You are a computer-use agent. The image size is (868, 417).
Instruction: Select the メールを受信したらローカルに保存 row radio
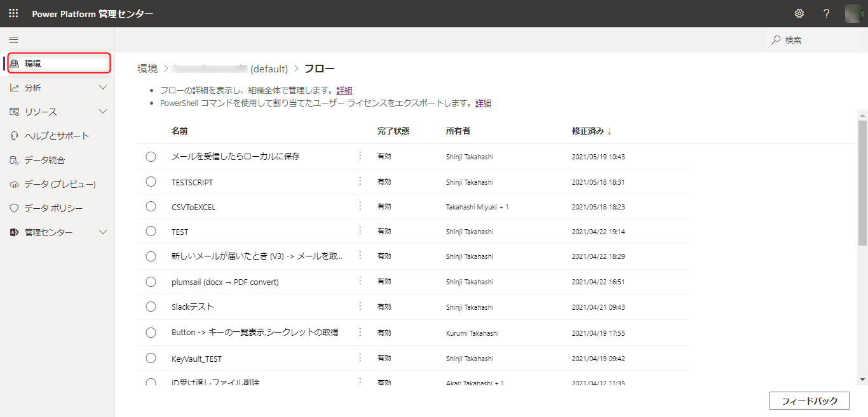click(x=151, y=157)
